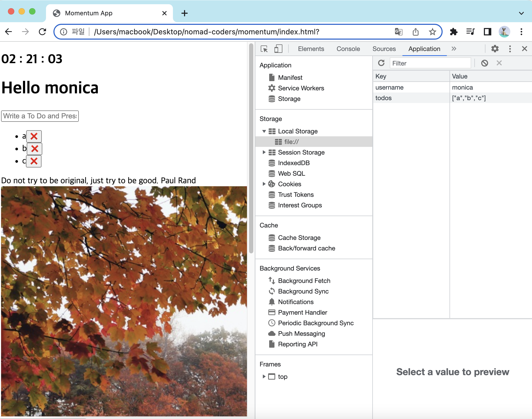Refresh the local storage table
The width and height of the screenshot is (532, 419).
click(x=381, y=63)
